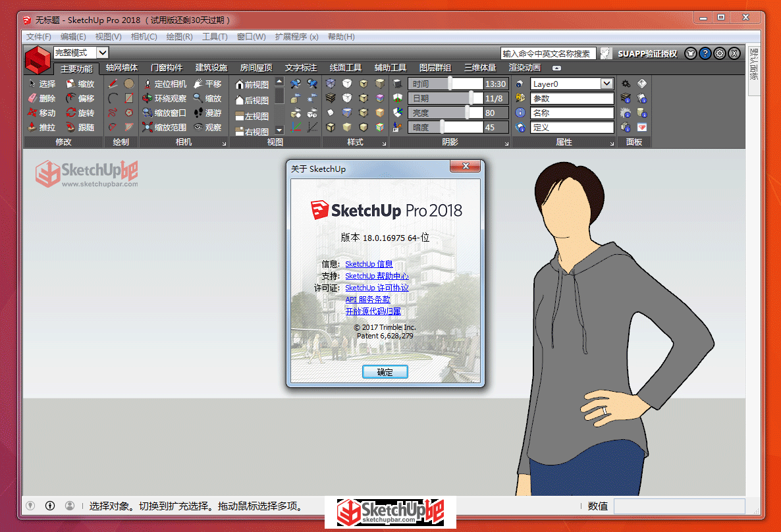Screen dimensions: 781x532
Task: Click the SUAPP验证授权 button
Action: click(x=647, y=54)
